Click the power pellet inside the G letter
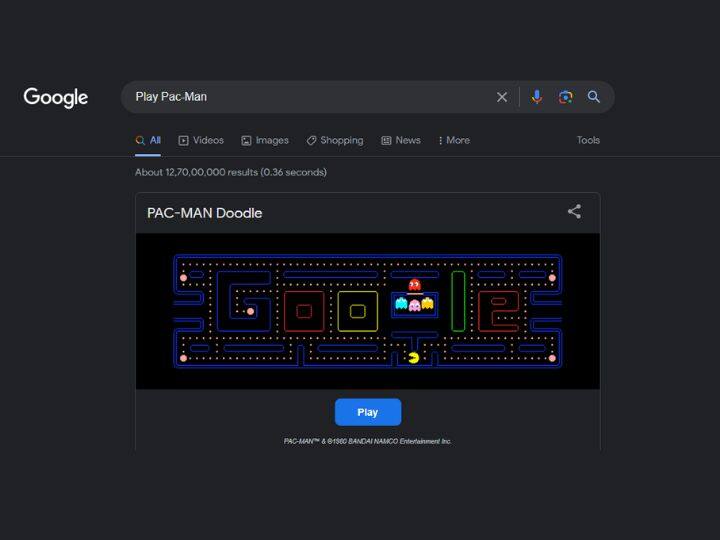720x540 pixels. pyautogui.click(x=250, y=311)
